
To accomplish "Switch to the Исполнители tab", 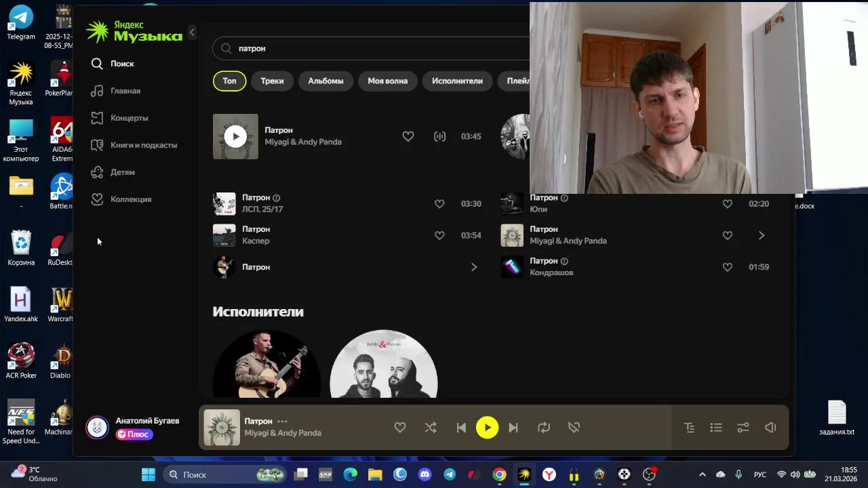I will [457, 81].
